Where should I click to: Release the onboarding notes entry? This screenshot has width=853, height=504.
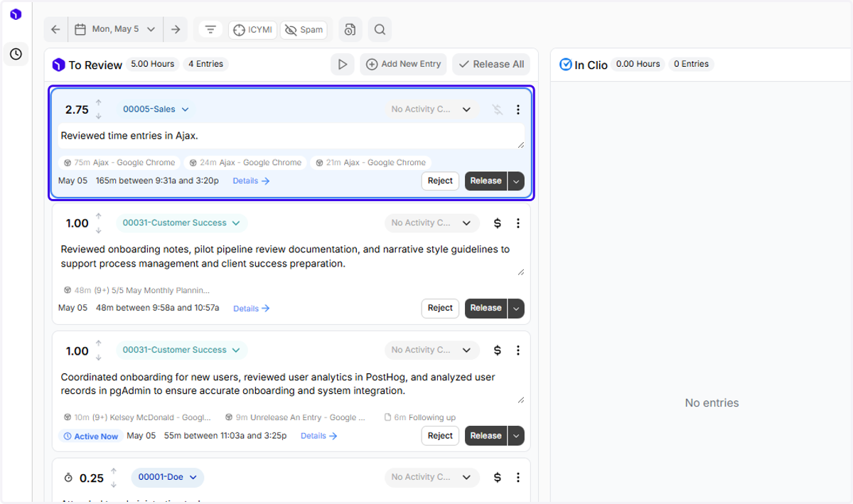(485, 308)
